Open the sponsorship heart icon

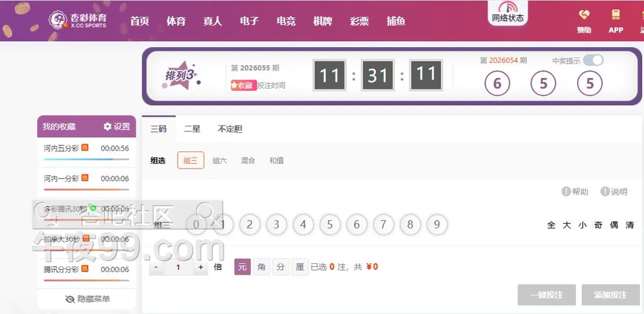click(584, 15)
